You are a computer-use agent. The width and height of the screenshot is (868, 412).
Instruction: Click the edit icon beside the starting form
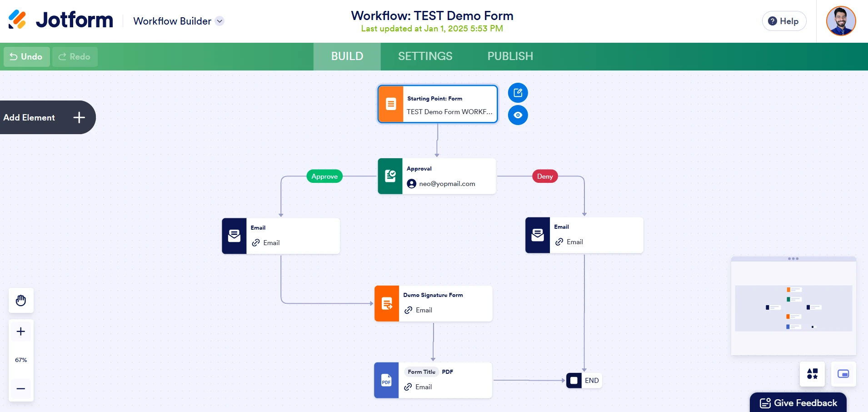pos(518,93)
